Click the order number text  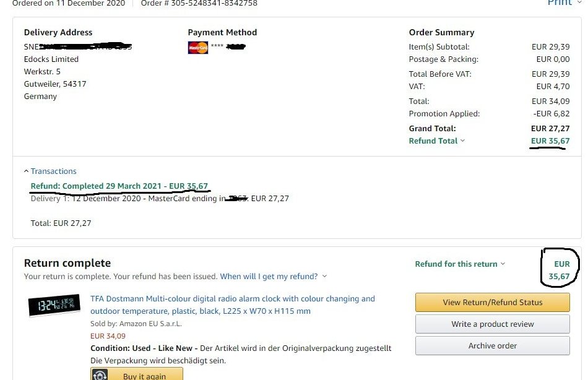pyautogui.click(x=199, y=3)
